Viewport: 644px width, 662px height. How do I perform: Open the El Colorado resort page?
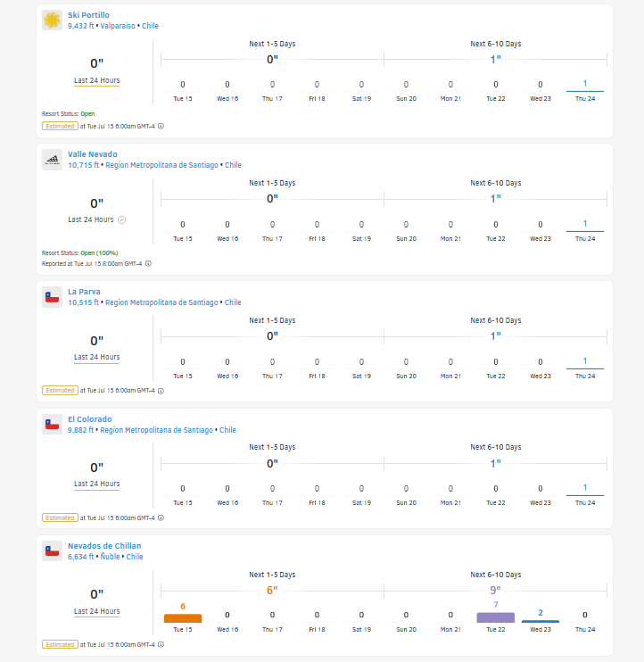coord(90,419)
